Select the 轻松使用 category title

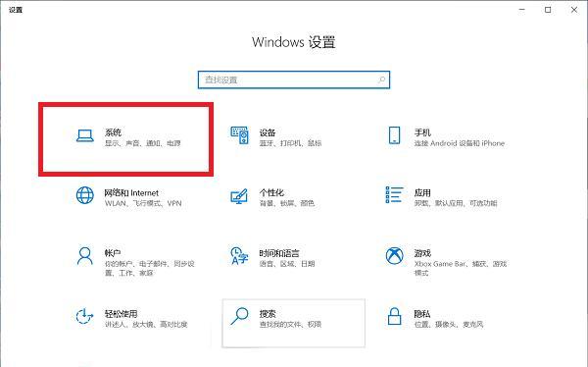121,314
